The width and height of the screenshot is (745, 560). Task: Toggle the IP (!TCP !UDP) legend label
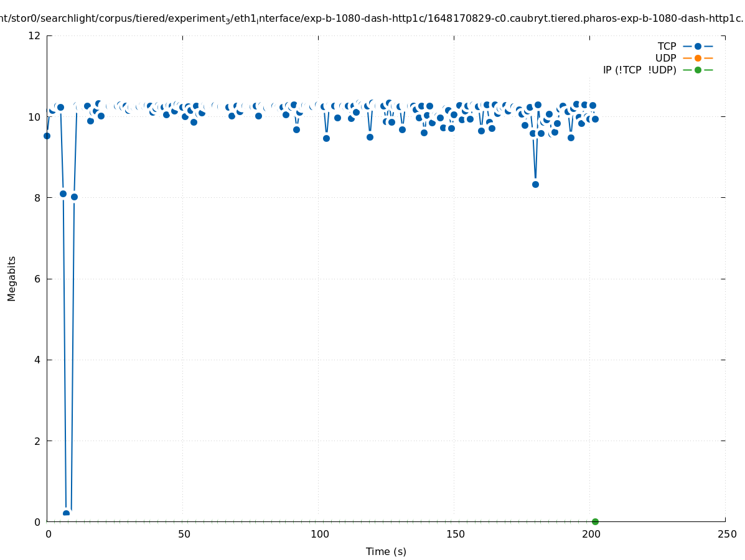click(x=639, y=70)
